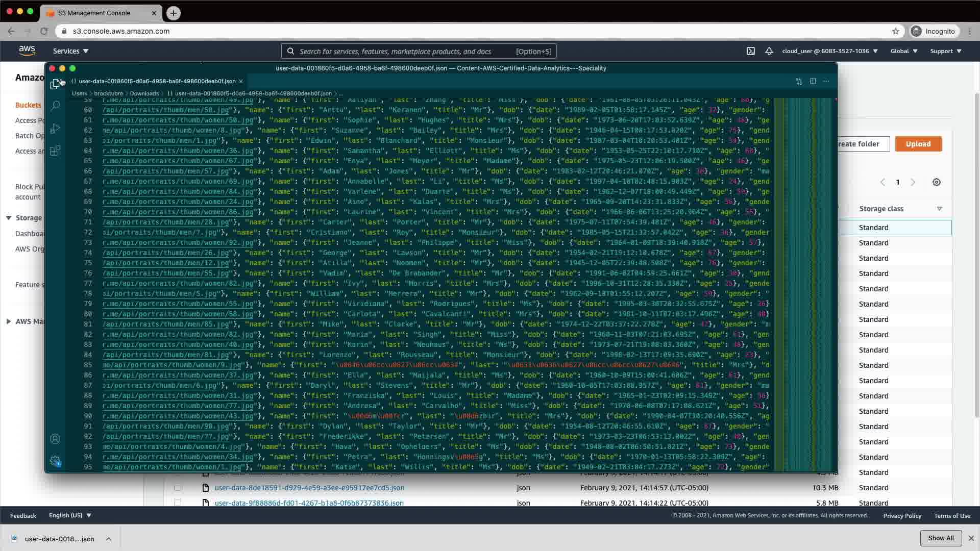The image size is (980, 551).
Task: Open the Global region dropdown
Action: coord(904,51)
